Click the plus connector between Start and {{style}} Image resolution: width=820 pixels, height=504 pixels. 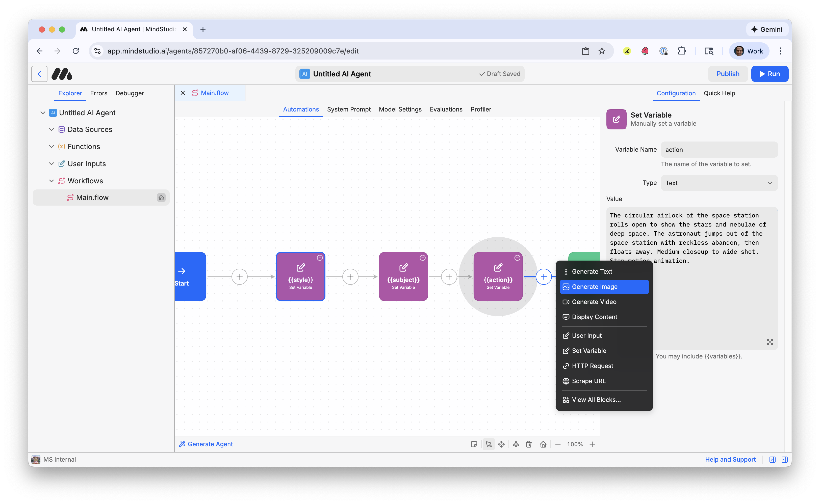click(x=240, y=277)
